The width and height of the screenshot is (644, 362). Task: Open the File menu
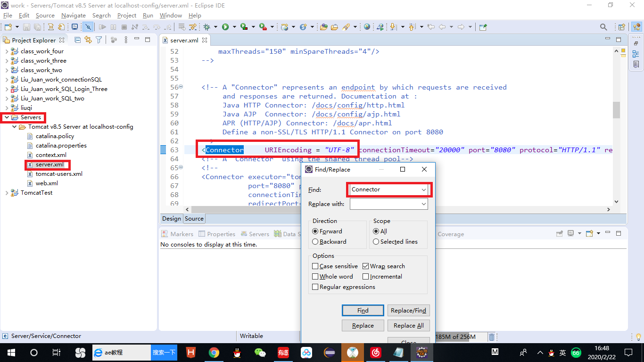pyautogui.click(x=8, y=15)
